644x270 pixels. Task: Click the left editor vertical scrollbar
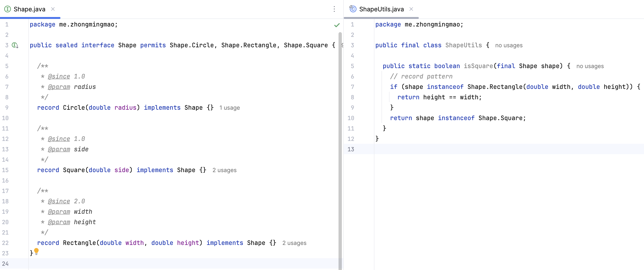(340, 150)
